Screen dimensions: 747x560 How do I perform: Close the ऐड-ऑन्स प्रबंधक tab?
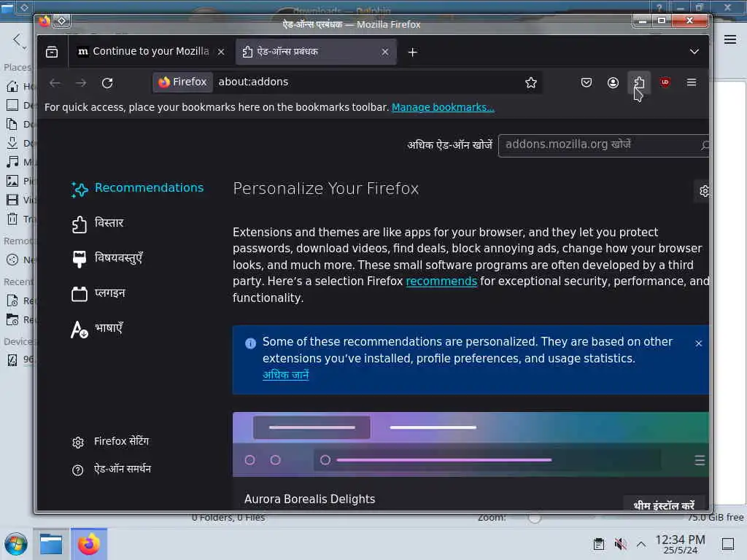[x=385, y=52]
